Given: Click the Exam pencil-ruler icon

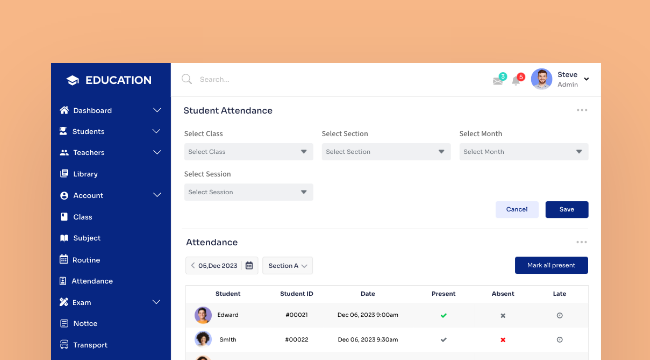Looking at the screenshot, I should [x=63, y=302].
